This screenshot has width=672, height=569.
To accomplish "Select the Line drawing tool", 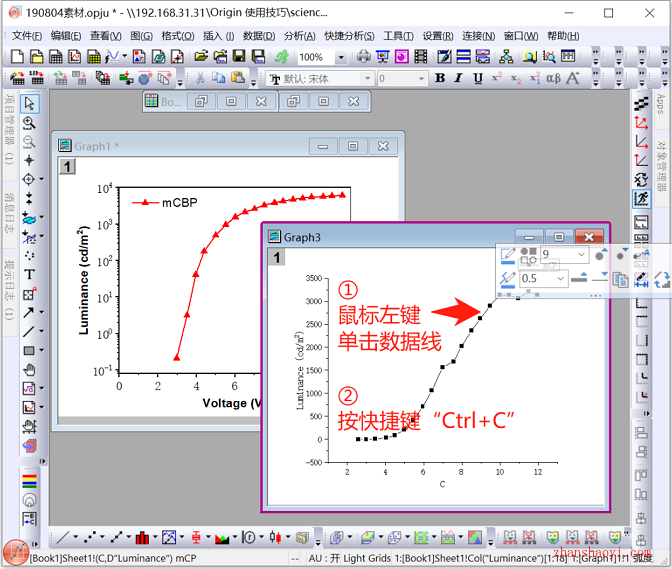I will 29,331.
